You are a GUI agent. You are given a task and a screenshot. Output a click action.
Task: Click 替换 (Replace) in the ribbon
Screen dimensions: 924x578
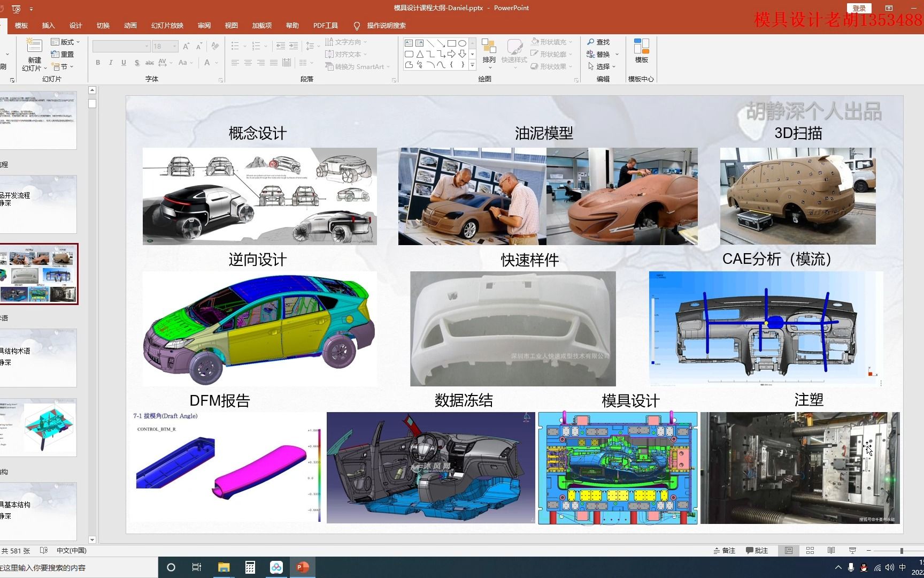603,54
